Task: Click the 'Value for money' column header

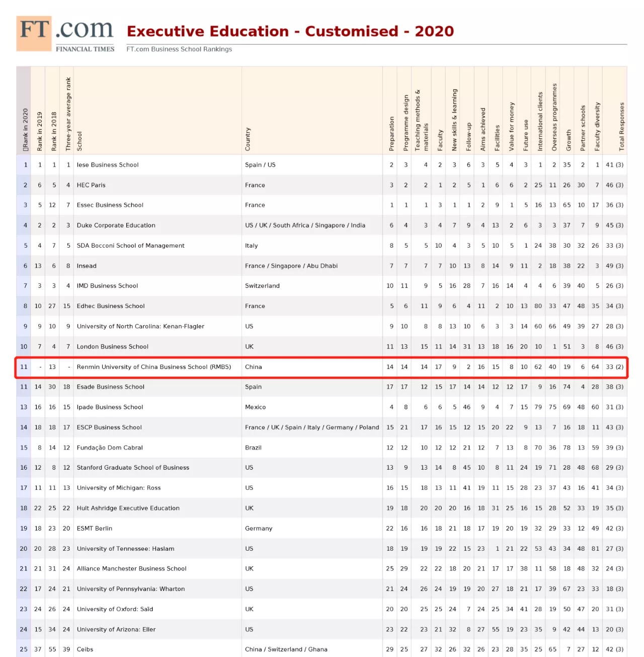Action: pos(512,126)
